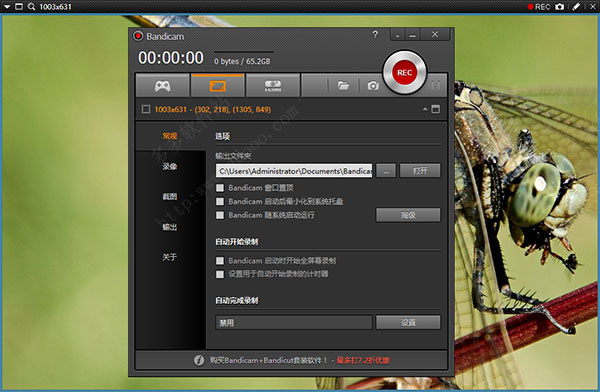The height and width of the screenshot is (392, 600).
Task: Select the screen rectangle recording mode
Action: click(217, 86)
